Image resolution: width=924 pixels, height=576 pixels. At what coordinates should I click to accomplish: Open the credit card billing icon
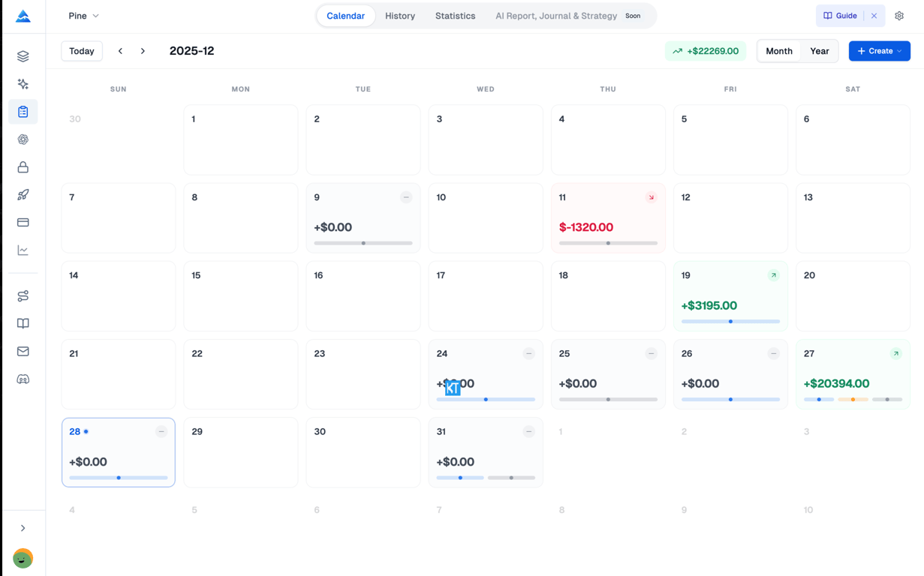(x=23, y=223)
